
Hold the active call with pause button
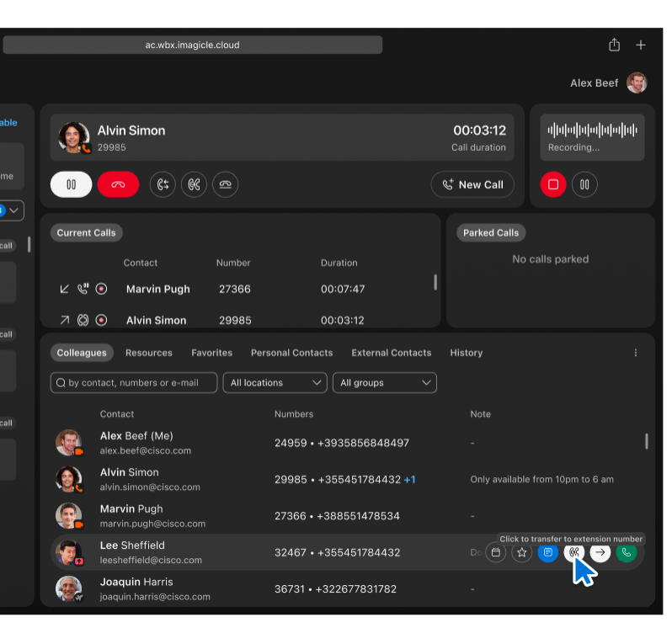tap(71, 184)
